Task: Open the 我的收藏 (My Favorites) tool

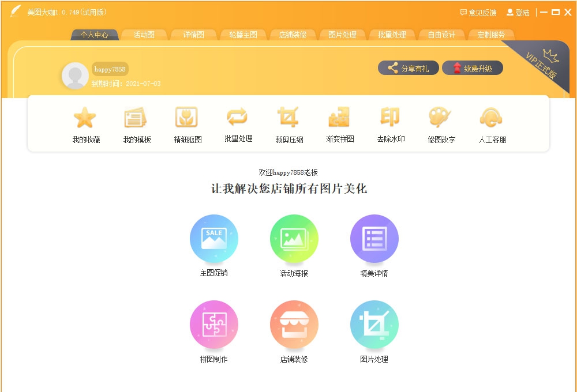Action: tap(85, 124)
